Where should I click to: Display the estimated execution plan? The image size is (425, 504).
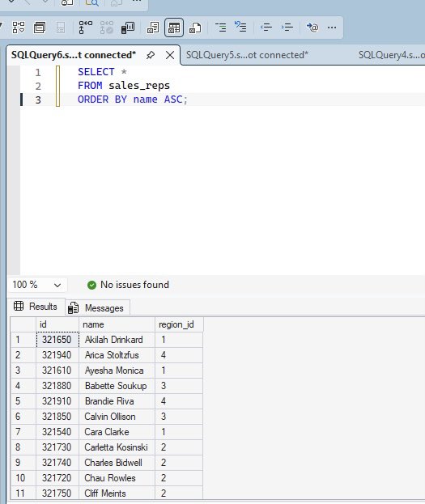click(19, 28)
